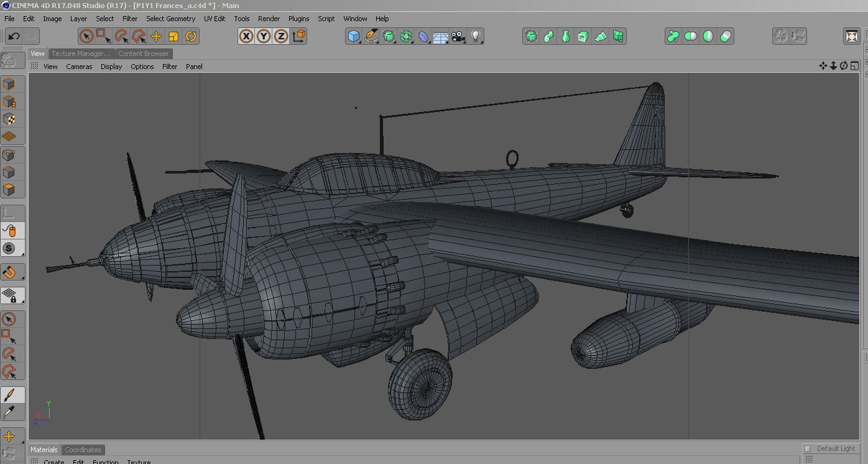Enable Edges mode in left palette
868x464 pixels.
pos(9,172)
